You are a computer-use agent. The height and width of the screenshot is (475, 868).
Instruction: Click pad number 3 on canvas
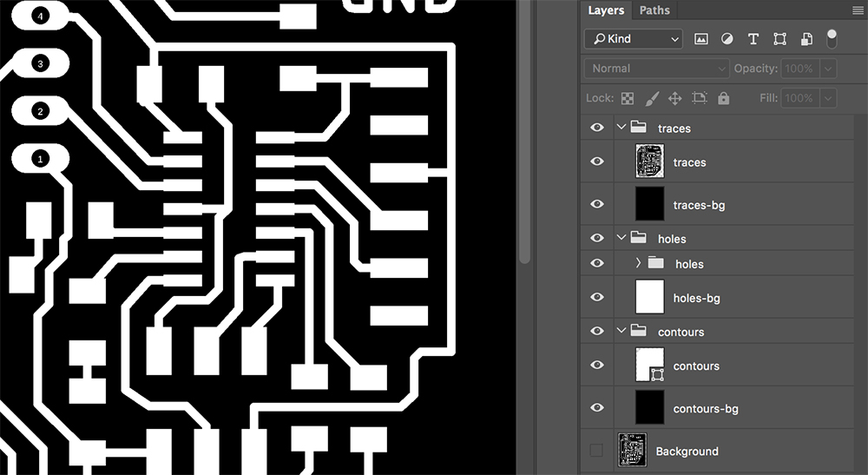pos(40,63)
